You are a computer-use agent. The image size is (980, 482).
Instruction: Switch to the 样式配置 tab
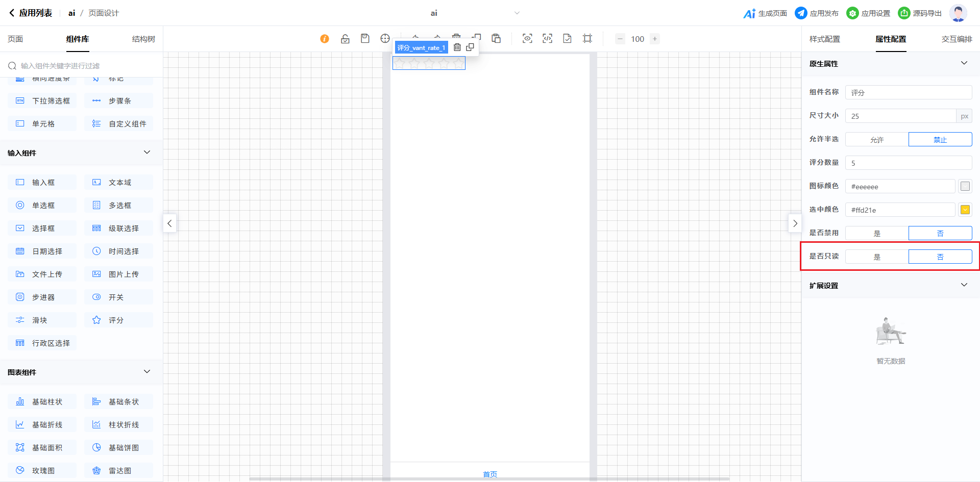click(x=824, y=39)
